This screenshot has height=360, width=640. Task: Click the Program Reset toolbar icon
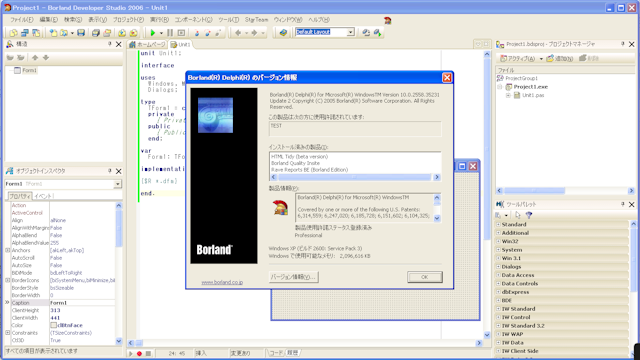click(x=181, y=33)
